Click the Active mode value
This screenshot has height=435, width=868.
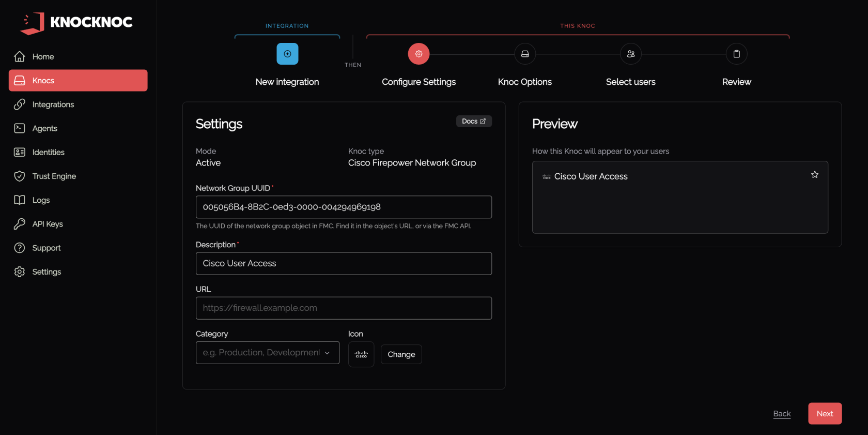click(x=208, y=163)
